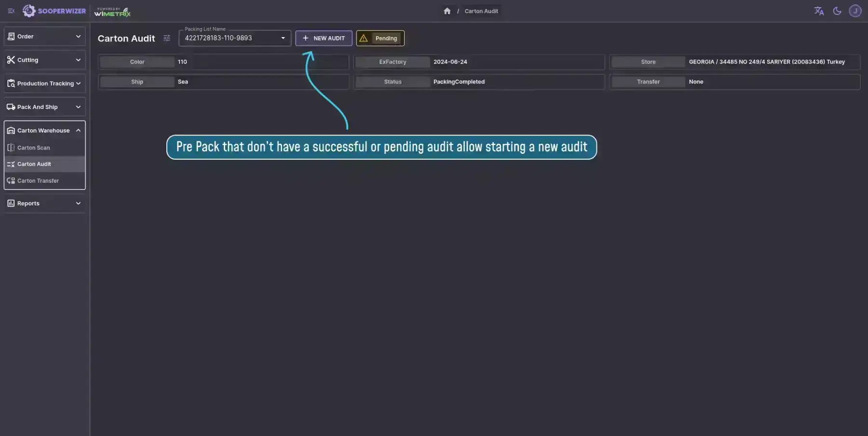Click the Production Tracking icon
The image size is (868, 436).
point(11,83)
